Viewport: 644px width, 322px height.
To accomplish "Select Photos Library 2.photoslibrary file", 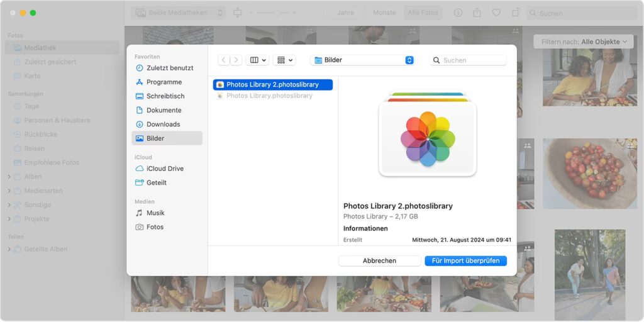I will pyautogui.click(x=272, y=84).
